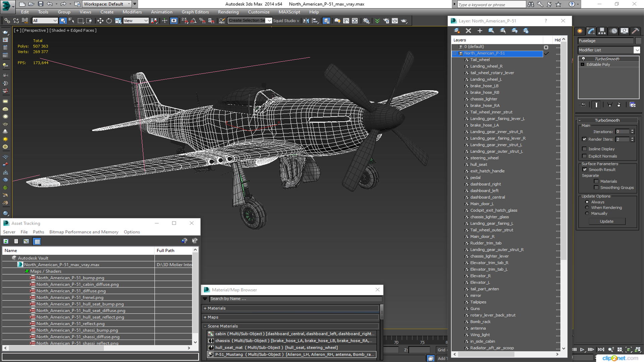Click the TurboSmooth Update button

click(x=606, y=222)
